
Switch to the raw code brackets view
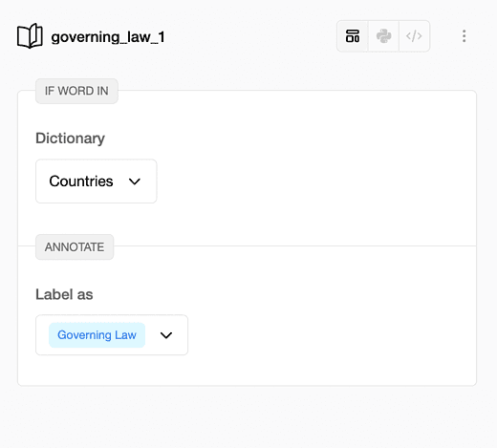(x=414, y=36)
